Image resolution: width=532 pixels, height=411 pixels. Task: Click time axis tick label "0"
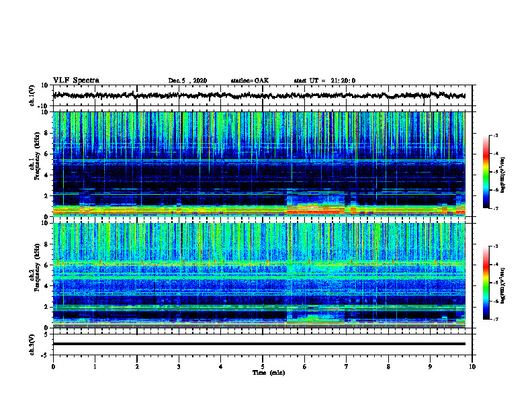pos(53,367)
